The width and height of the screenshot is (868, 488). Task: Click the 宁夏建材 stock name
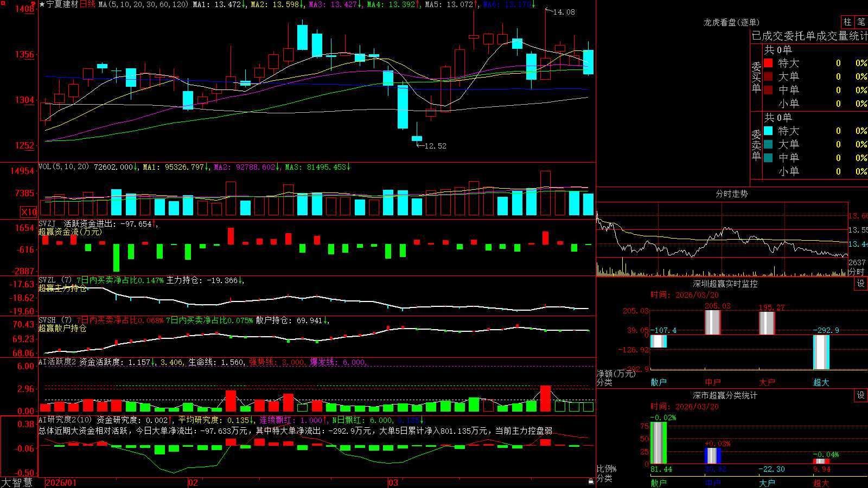click(62, 4)
